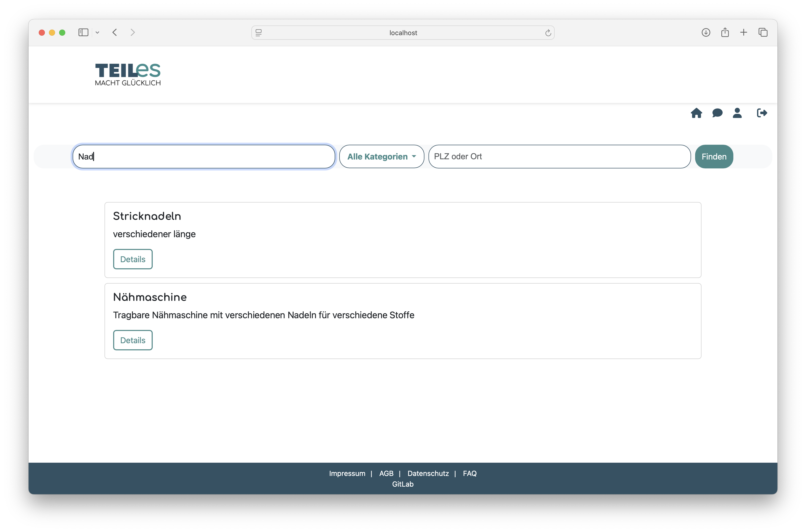Click the PLZ oder Ort field
Viewport: 806px width, 532px height.
point(559,156)
